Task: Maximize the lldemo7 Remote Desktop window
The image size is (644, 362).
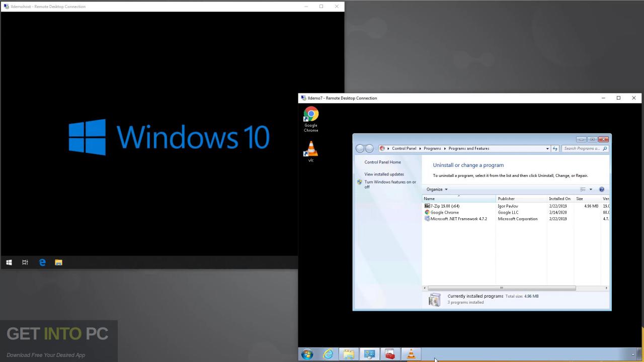Action: (618, 98)
